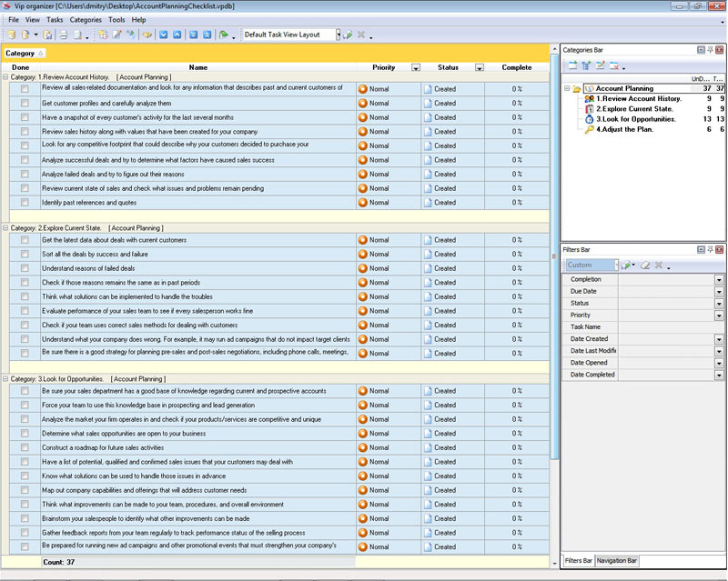Open the Categories menu
The image size is (728, 581).
pos(86,19)
